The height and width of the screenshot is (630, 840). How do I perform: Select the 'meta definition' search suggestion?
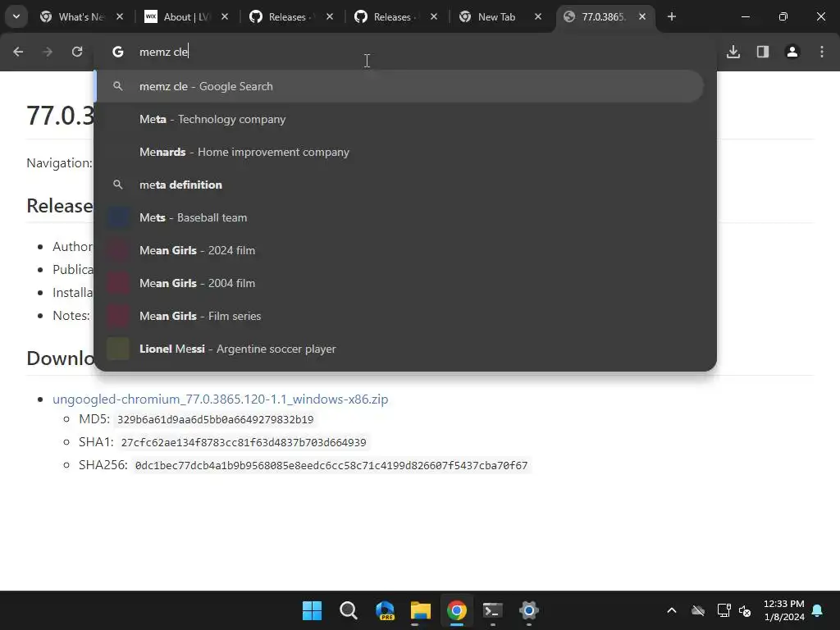pos(399,185)
